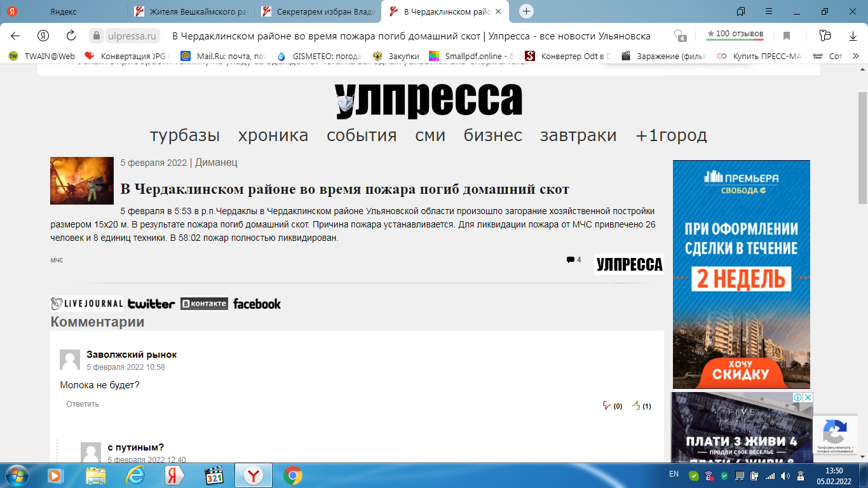The image size is (868, 488).
Task: Click the EN language indicator
Action: [x=674, y=474]
